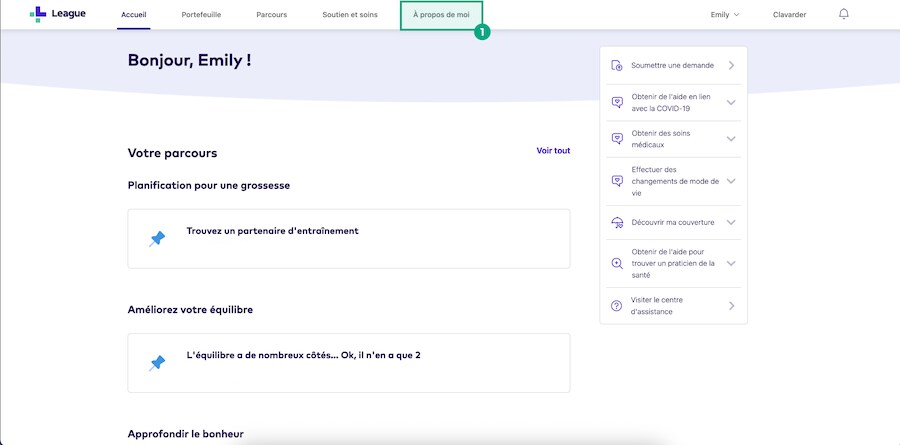Click Obtenir de l'aide COVID-19 text

pyautogui.click(x=670, y=102)
